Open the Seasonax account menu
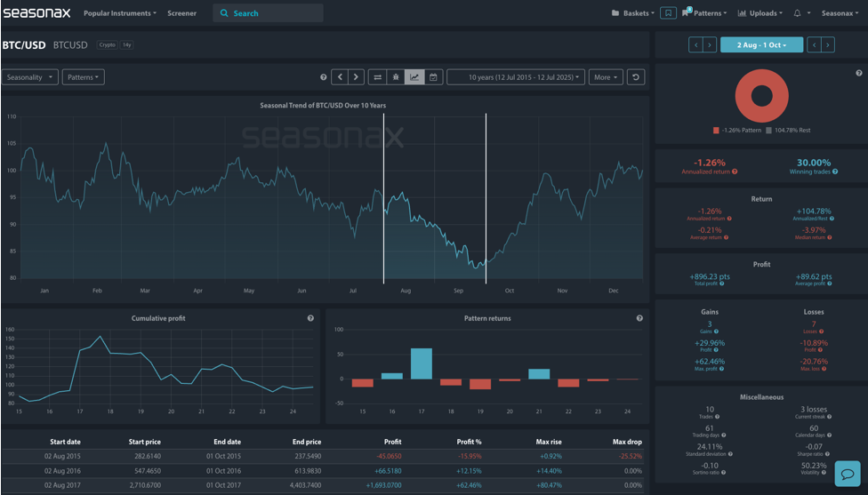The width and height of the screenshot is (868, 495). click(x=840, y=13)
